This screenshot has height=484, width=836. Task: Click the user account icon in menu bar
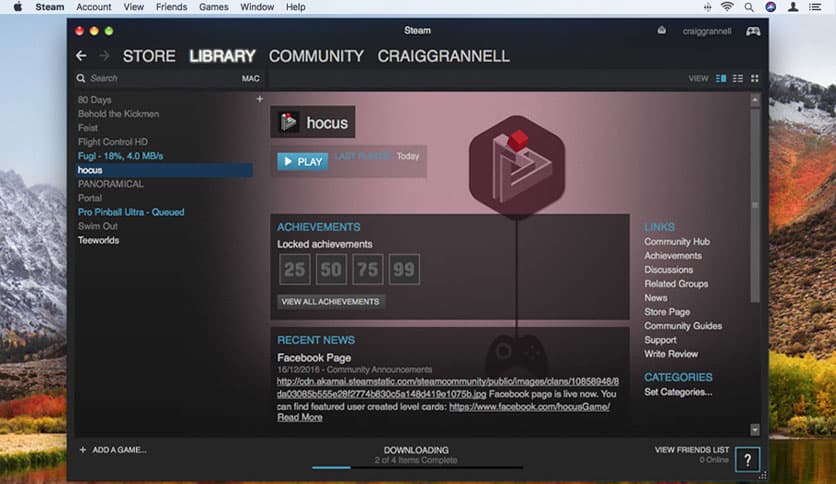(x=793, y=7)
